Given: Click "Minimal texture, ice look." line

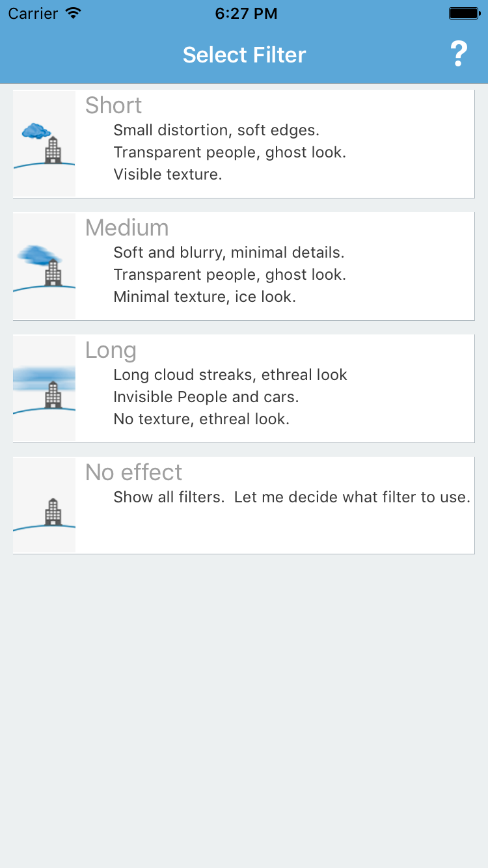Looking at the screenshot, I should click(204, 297).
